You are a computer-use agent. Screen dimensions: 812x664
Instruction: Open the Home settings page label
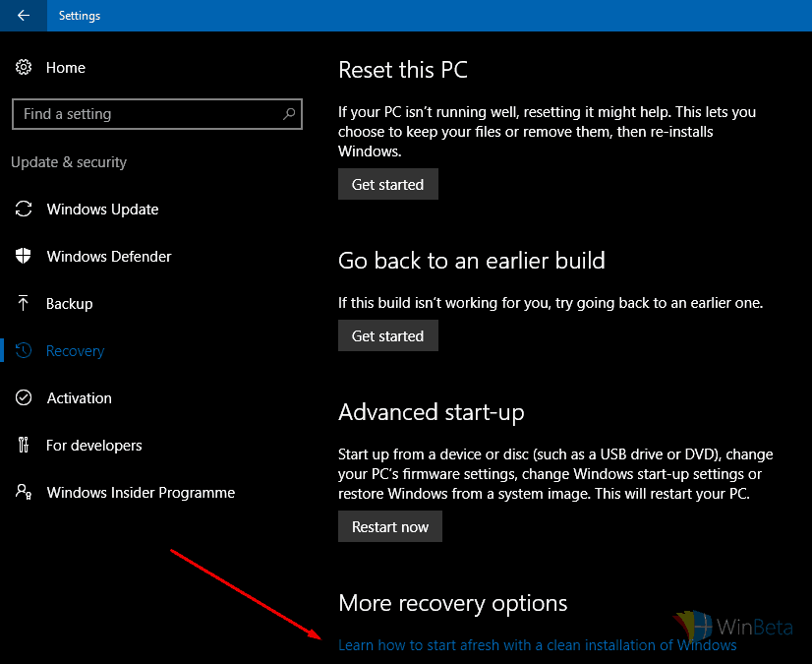(x=66, y=68)
